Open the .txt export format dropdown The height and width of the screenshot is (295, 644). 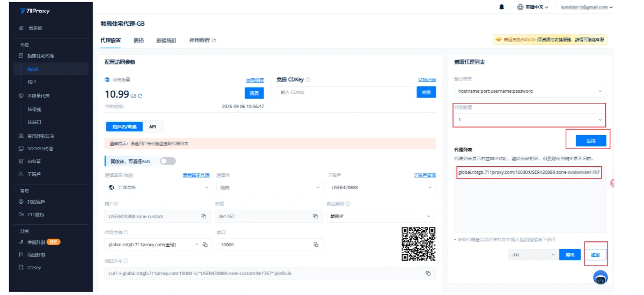[x=533, y=255]
